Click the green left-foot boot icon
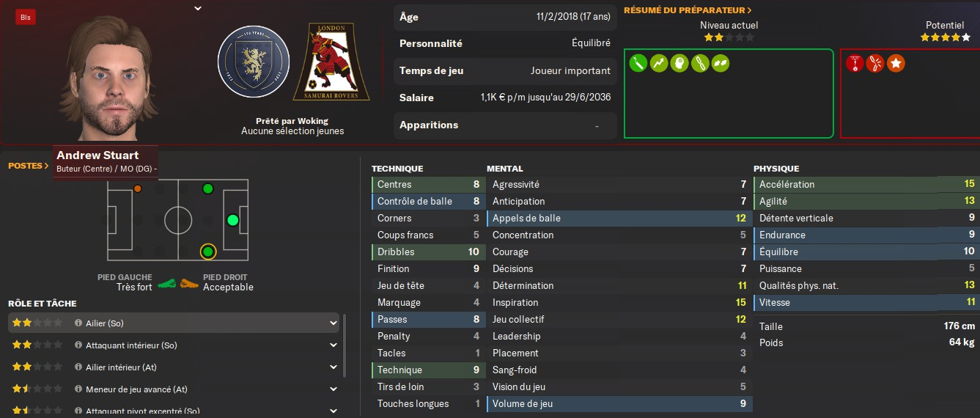The height and width of the screenshot is (418, 980). pos(167,283)
